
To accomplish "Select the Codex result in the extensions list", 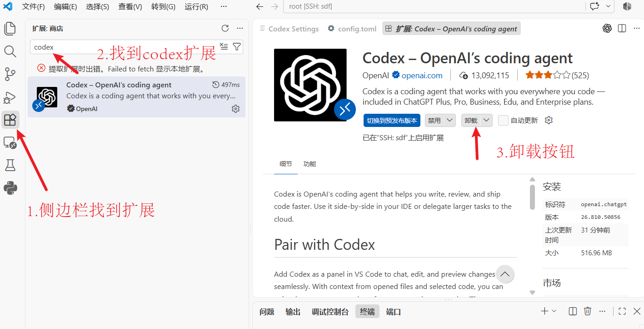I will pyautogui.click(x=136, y=97).
